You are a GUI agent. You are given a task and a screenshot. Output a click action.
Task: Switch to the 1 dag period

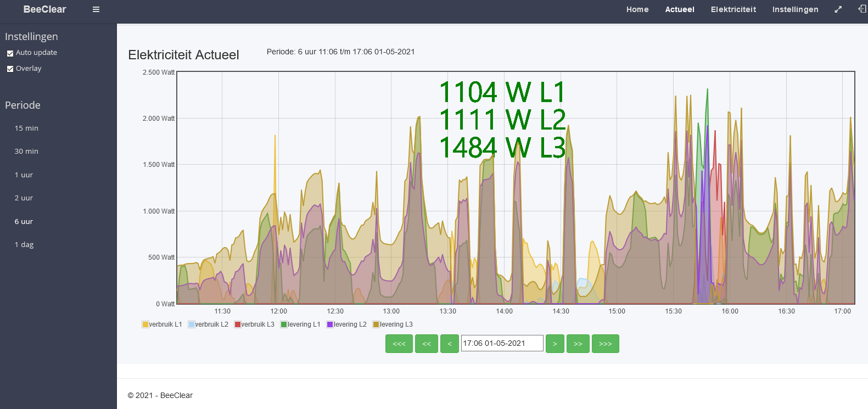[24, 245]
